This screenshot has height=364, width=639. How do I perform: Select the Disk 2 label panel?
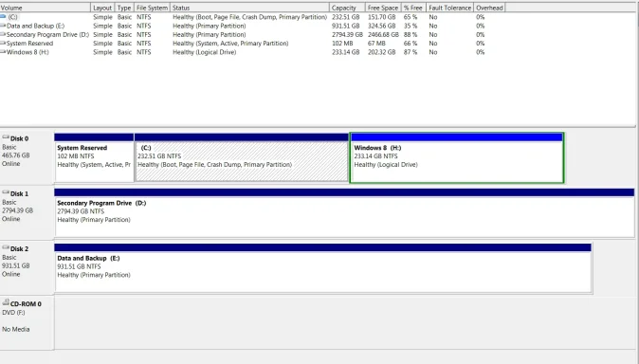click(27, 267)
